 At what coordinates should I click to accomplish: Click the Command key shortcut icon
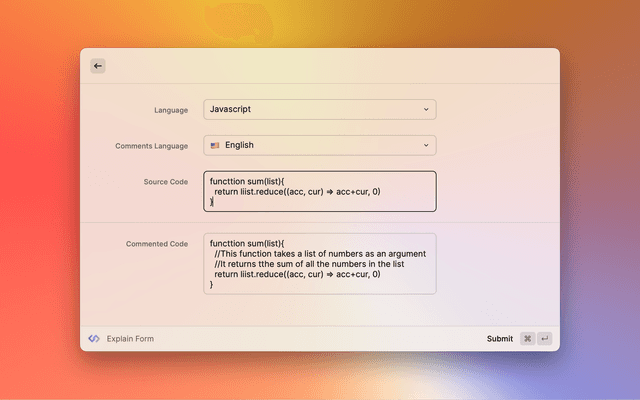click(527, 339)
